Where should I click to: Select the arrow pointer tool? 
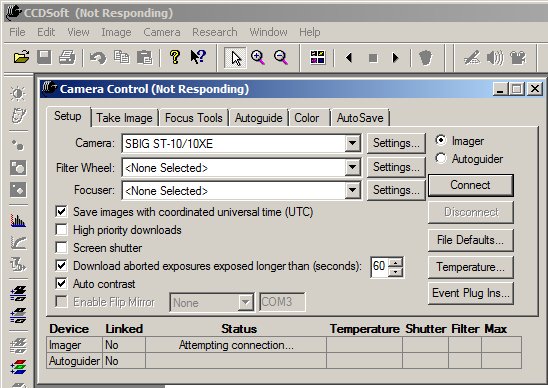pyautogui.click(x=236, y=58)
